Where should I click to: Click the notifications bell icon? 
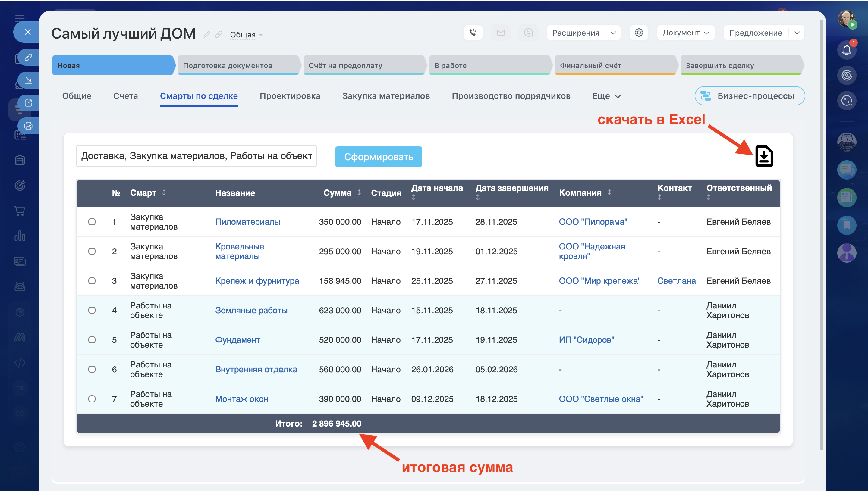pyautogui.click(x=846, y=50)
